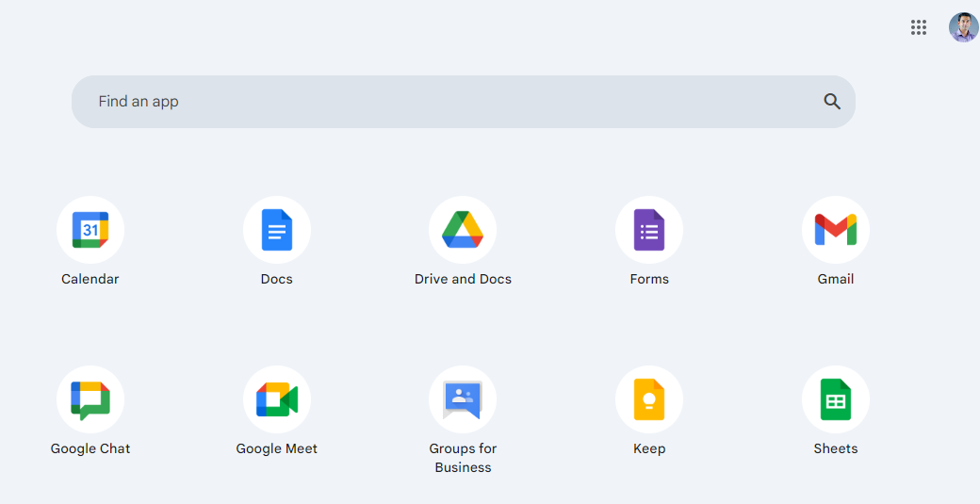Image resolution: width=980 pixels, height=504 pixels.
Task: Click the account profile picture
Action: [964, 27]
